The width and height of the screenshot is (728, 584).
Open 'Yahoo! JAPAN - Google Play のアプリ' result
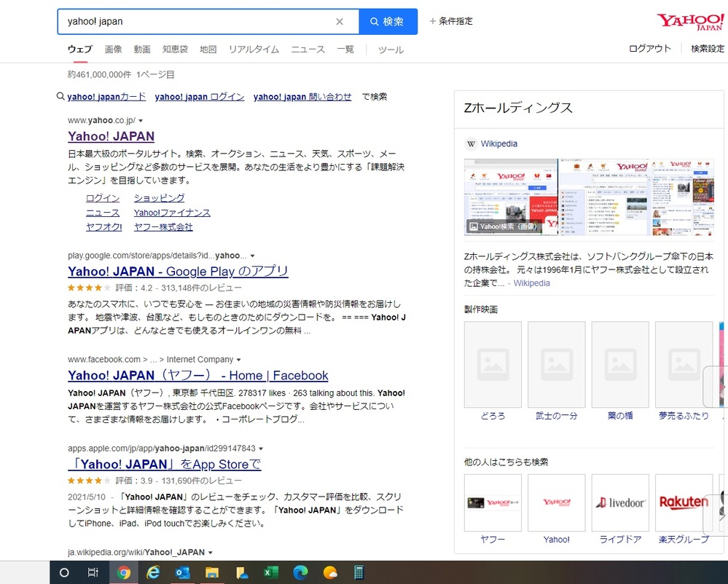click(x=178, y=272)
